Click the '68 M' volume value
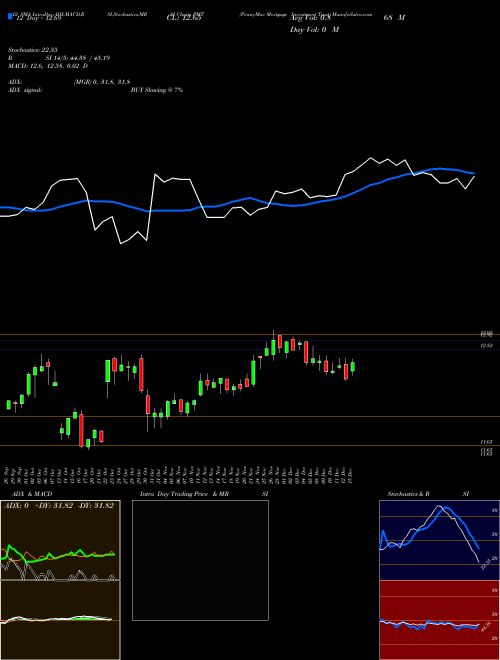Image resolution: width=500 pixels, height=660 pixels. pos(394,18)
